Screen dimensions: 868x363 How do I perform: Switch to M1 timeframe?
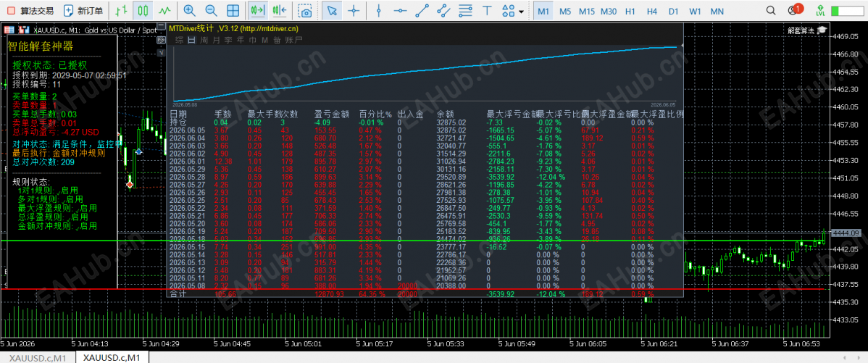pyautogui.click(x=543, y=11)
